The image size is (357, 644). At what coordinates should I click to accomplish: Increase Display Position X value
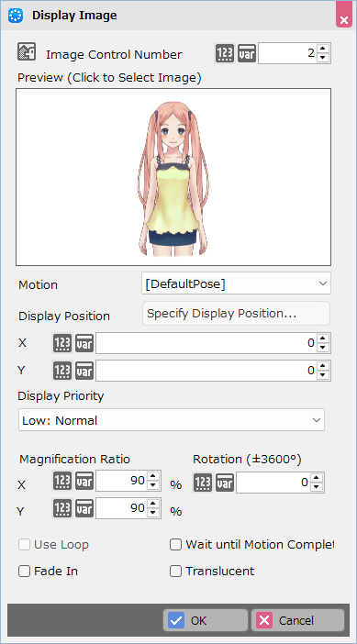coord(323,339)
